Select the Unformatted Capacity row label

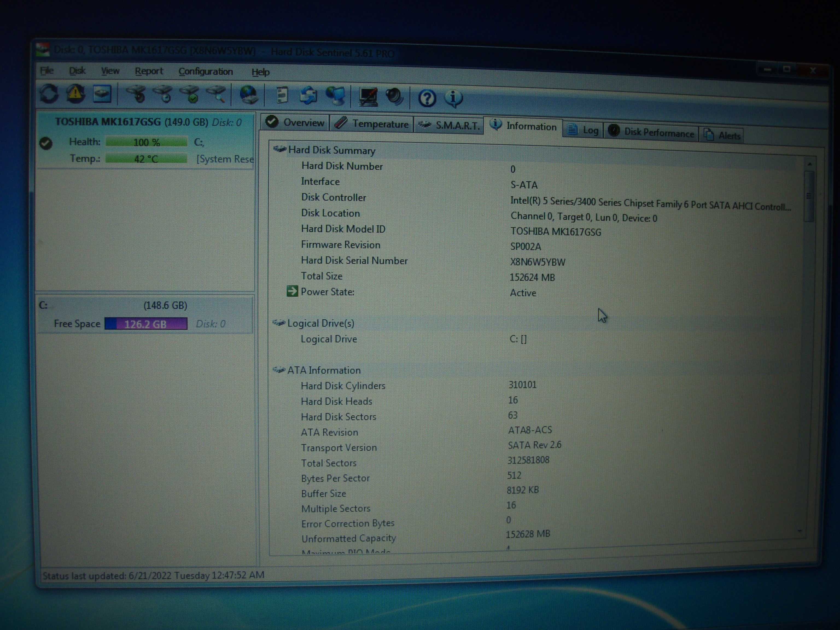pos(349,538)
